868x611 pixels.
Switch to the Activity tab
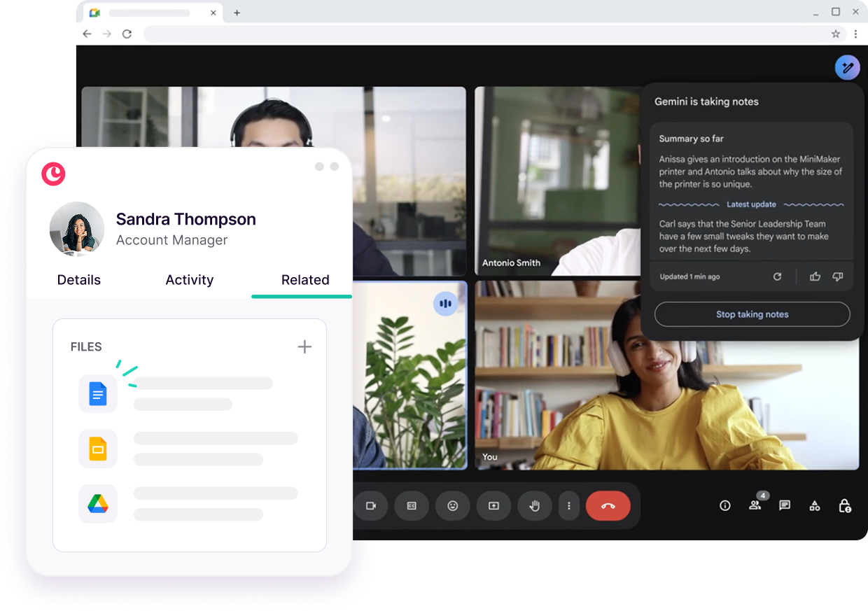click(189, 280)
